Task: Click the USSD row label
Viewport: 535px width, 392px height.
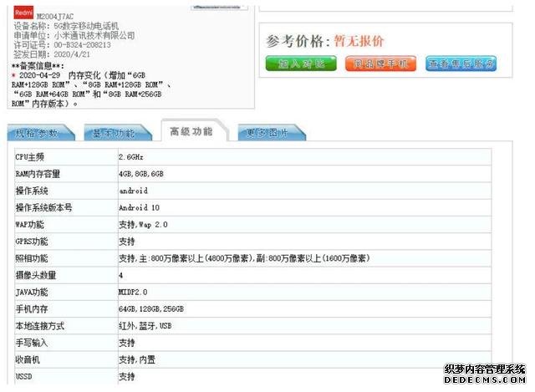Action: click(24, 377)
